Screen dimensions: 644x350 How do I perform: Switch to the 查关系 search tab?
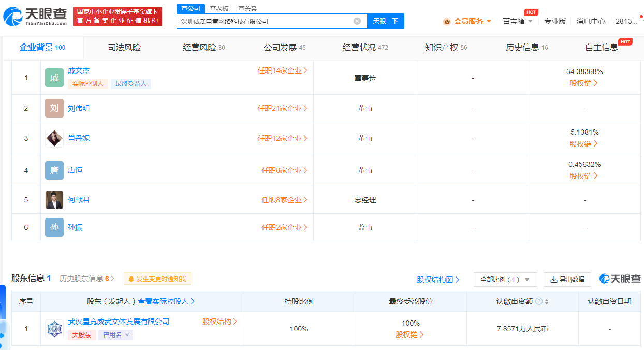[247, 8]
